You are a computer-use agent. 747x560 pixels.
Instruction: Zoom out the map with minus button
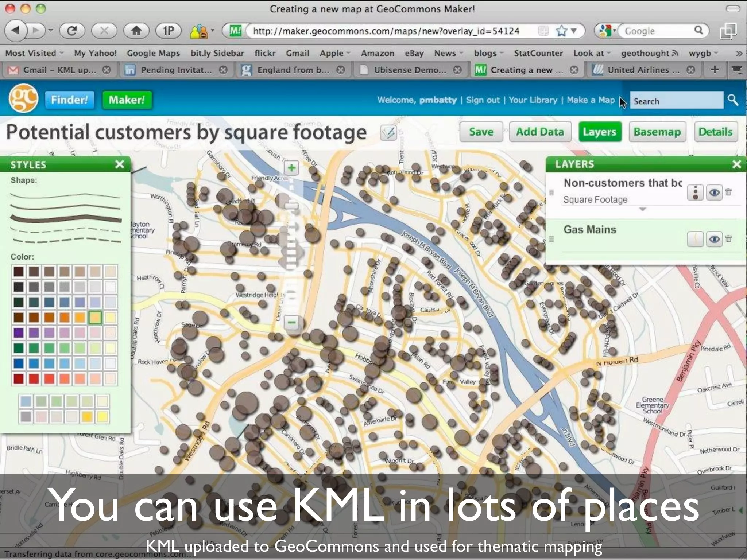[291, 322]
